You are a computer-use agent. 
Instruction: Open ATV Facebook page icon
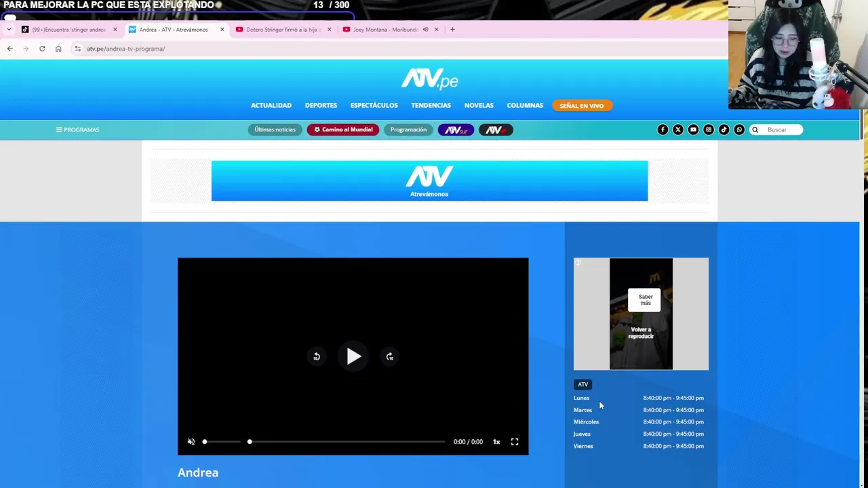[663, 129]
